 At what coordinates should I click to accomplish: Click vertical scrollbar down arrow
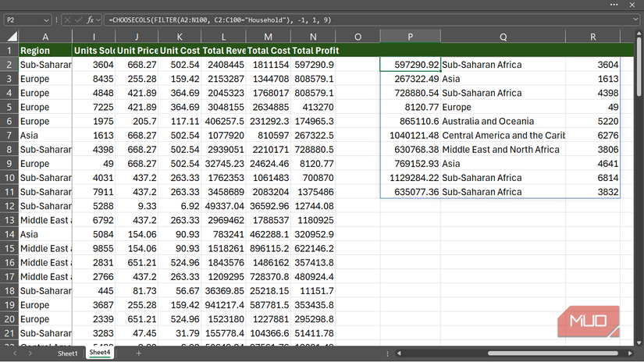(x=639, y=342)
